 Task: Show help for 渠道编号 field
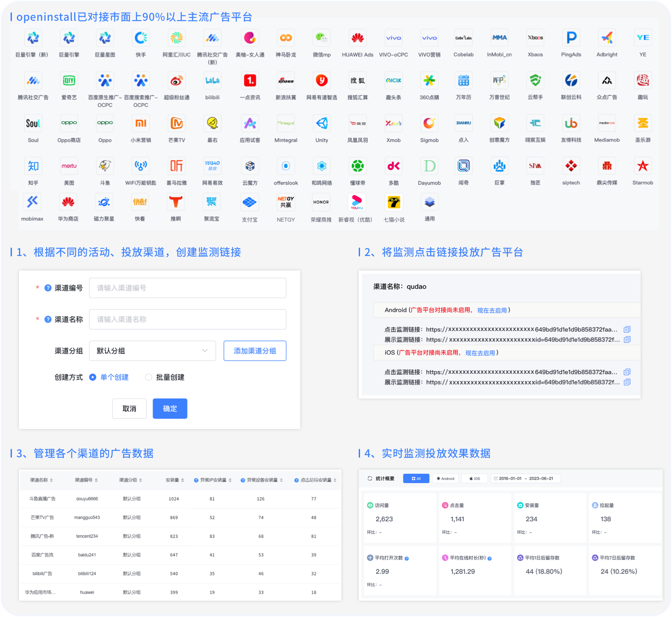point(48,288)
